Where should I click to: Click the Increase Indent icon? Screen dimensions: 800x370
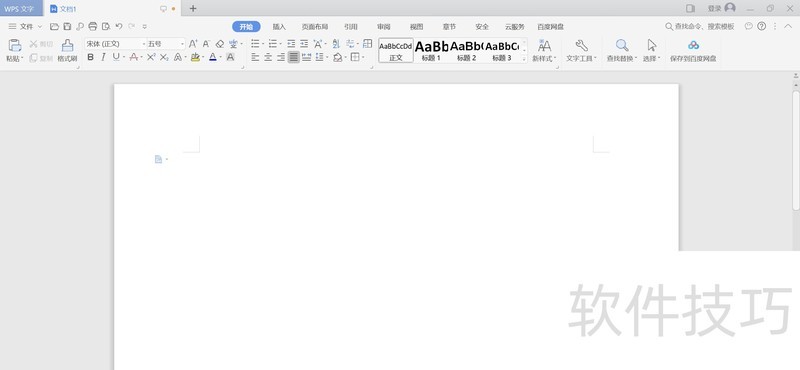304,44
